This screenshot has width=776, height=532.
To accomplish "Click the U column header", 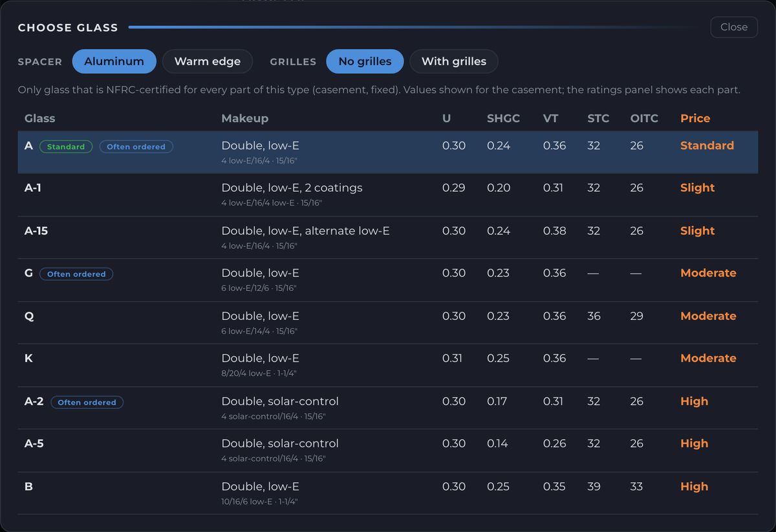I will click(x=446, y=118).
